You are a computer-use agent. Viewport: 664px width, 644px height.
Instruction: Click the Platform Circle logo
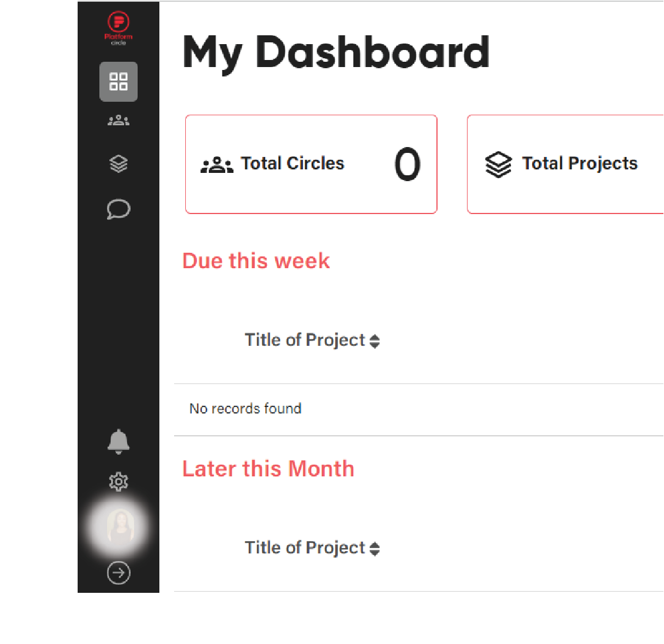click(x=118, y=28)
